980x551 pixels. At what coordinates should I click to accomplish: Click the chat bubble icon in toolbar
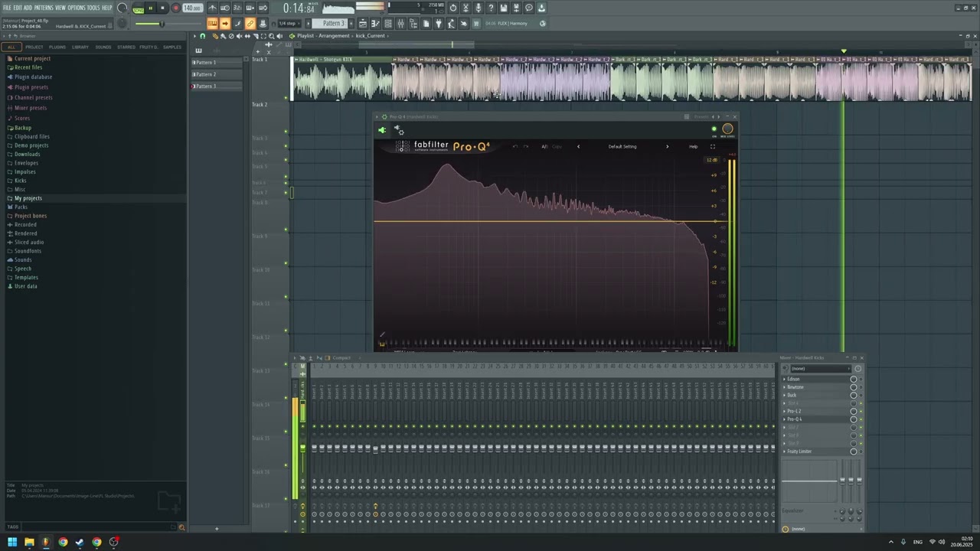pyautogui.click(x=528, y=8)
